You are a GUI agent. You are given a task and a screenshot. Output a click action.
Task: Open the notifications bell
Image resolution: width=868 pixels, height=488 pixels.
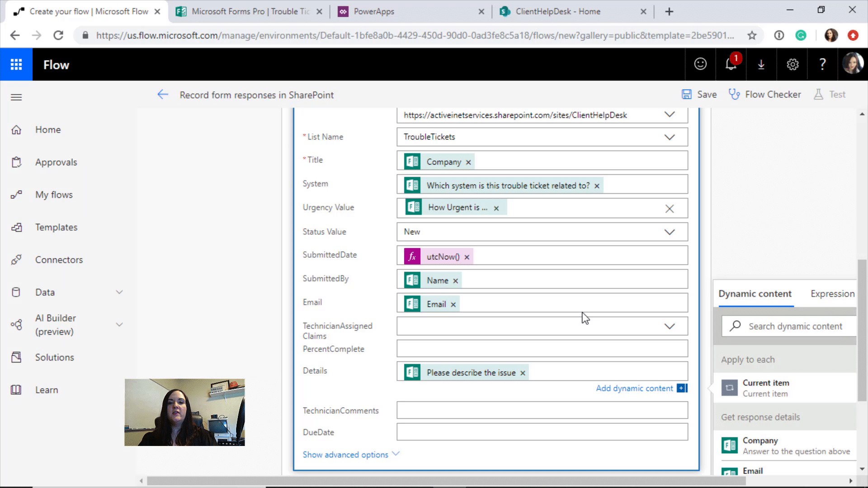coord(731,64)
